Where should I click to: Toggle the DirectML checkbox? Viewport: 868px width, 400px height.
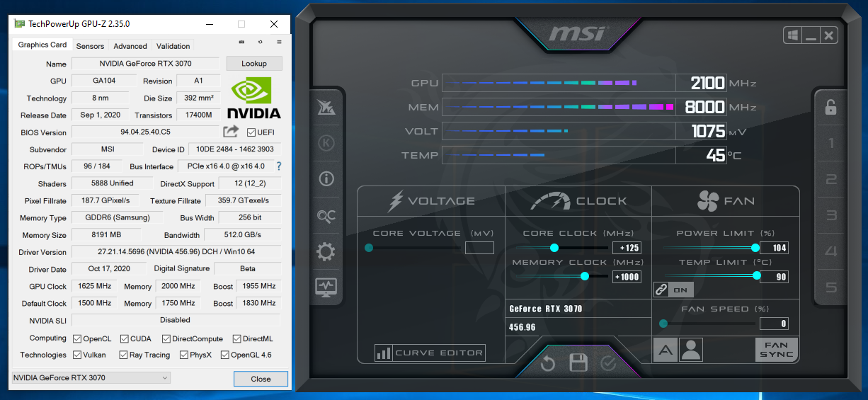(x=236, y=339)
